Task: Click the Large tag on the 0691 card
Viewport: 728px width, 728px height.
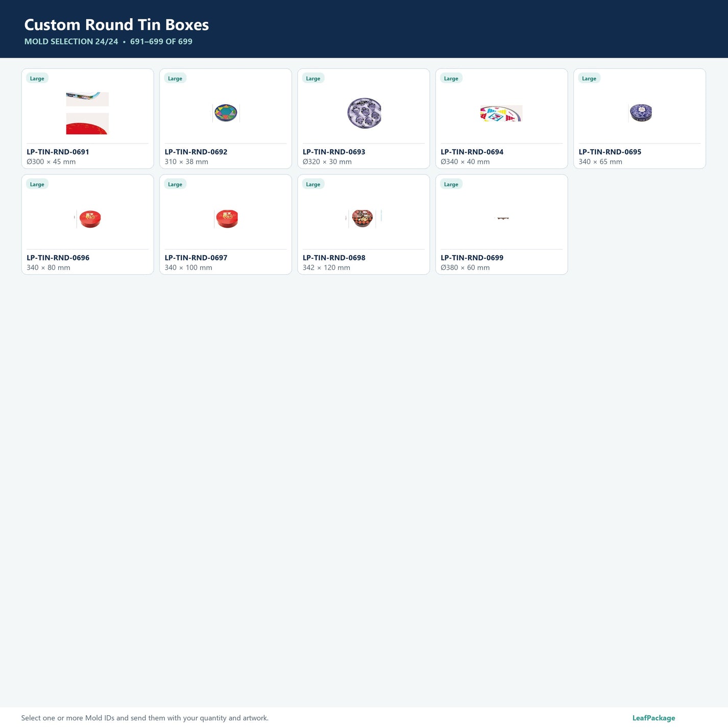Action: coord(37,78)
